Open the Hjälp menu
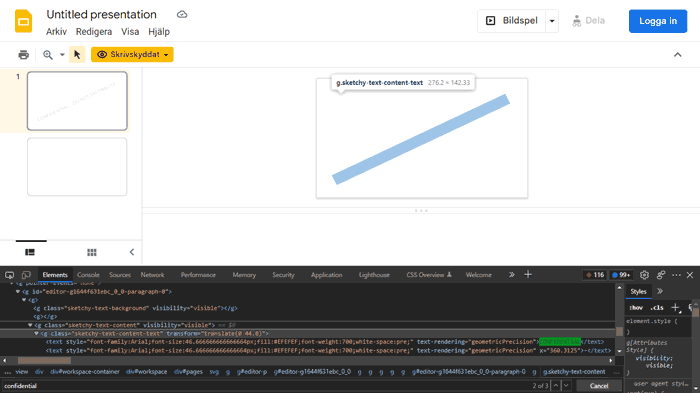This screenshot has height=393, width=700. click(x=159, y=32)
